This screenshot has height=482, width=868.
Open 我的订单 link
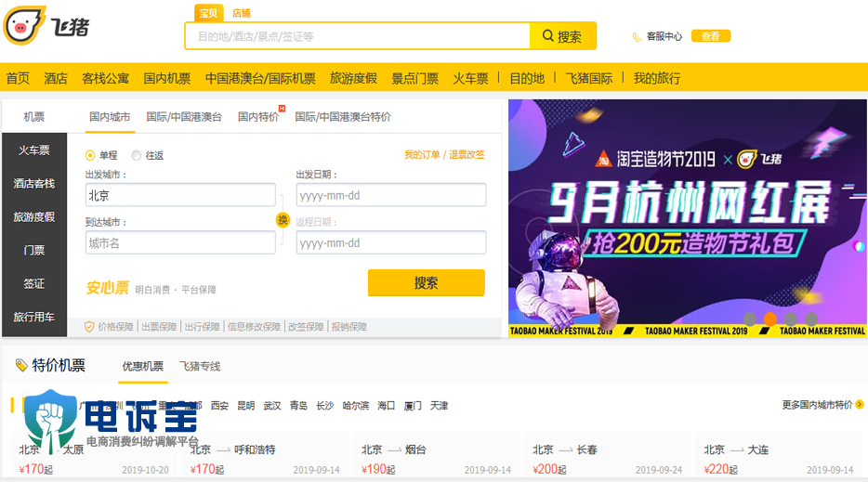click(x=422, y=154)
